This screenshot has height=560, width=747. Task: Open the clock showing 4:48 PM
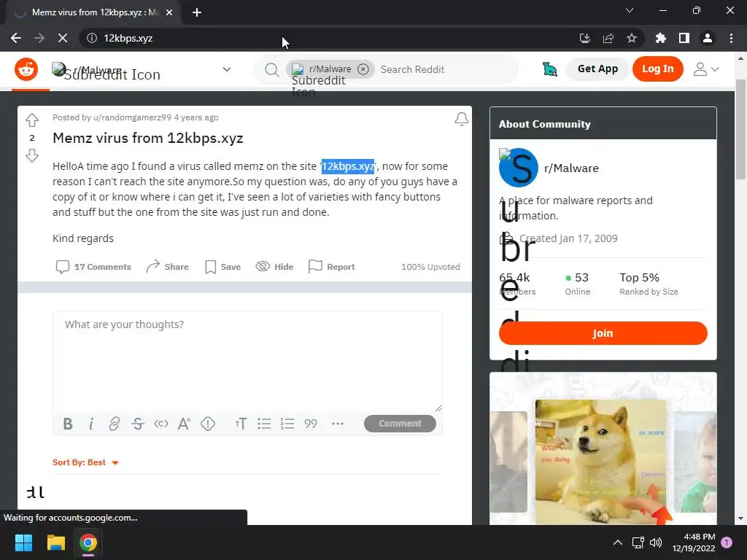tap(694, 542)
